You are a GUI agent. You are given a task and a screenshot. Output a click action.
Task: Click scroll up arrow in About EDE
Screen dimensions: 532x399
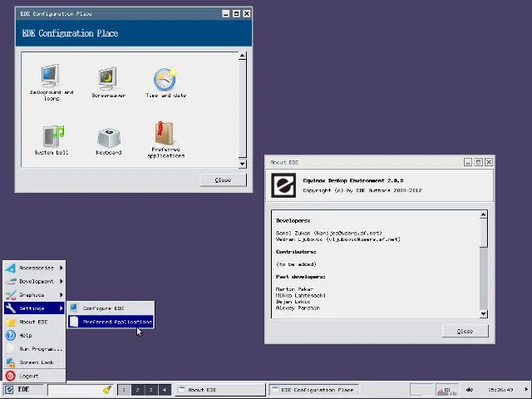(484, 214)
